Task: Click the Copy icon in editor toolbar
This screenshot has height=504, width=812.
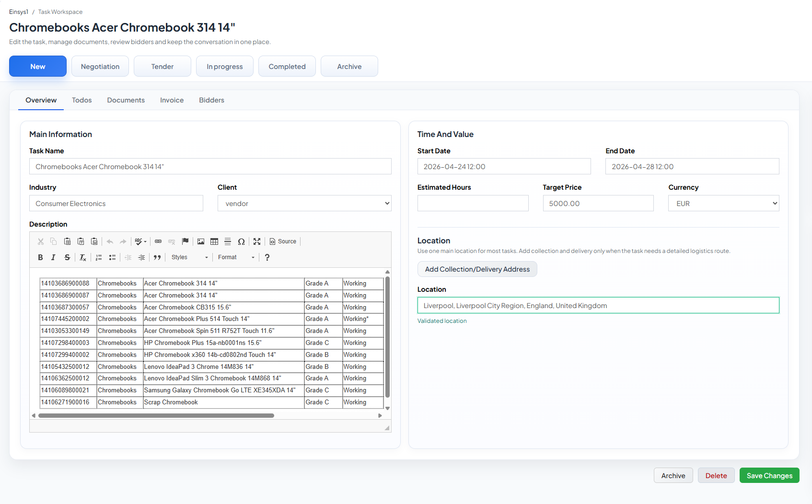Action: (x=54, y=241)
